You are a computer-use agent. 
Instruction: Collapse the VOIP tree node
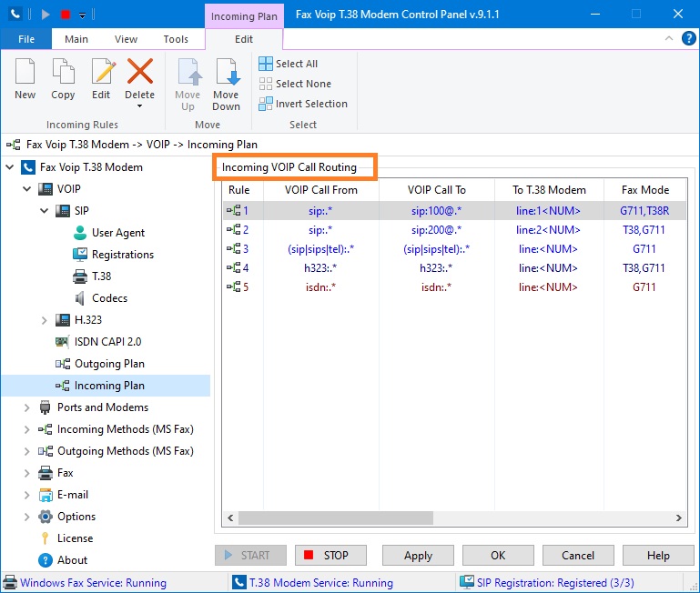tap(27, 189)
